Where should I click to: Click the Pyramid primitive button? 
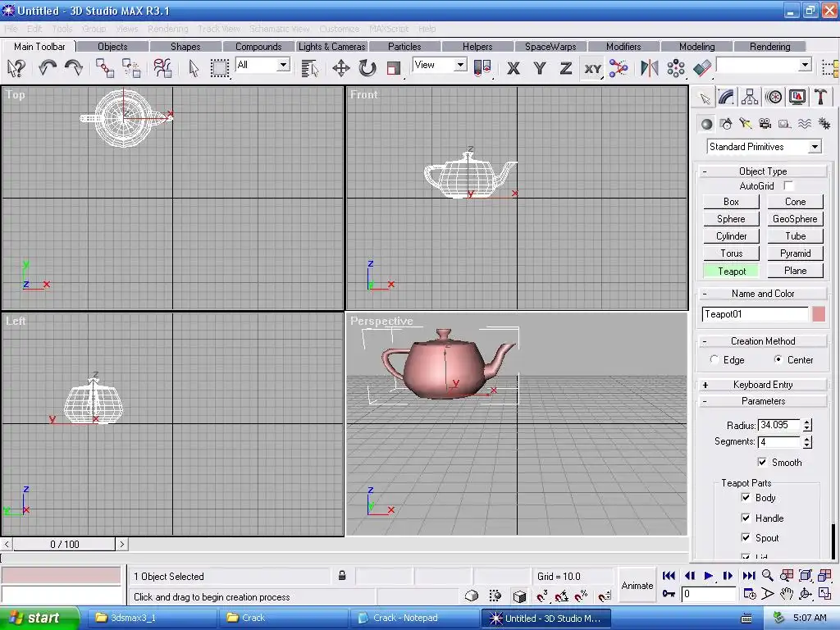click(795, 253)
